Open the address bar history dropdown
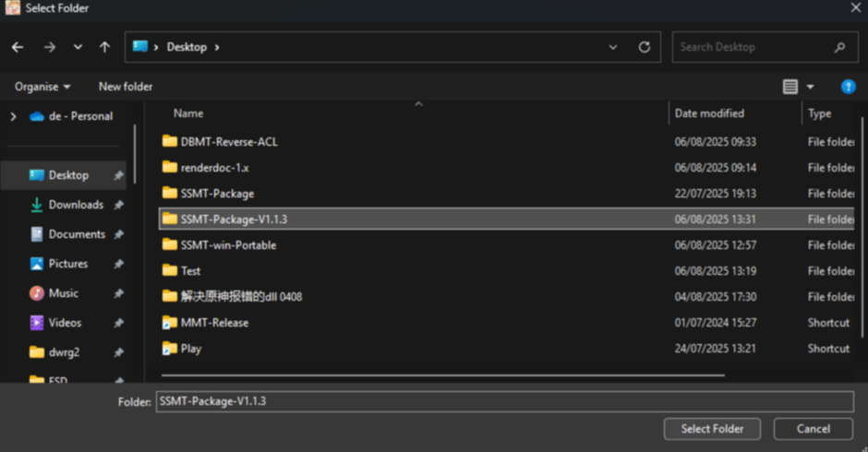 pyautogui.click(x=613, y=47)
